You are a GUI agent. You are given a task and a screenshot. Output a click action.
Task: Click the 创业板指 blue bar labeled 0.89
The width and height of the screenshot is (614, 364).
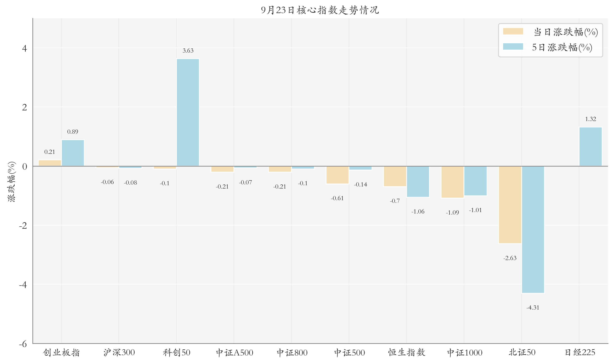point(73,153)
